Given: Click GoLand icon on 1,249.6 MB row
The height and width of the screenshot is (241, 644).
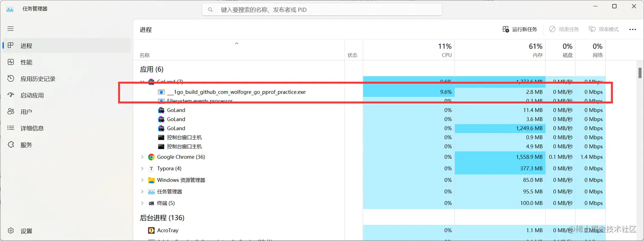Looking at the screenshot, I should click(161, 129).
